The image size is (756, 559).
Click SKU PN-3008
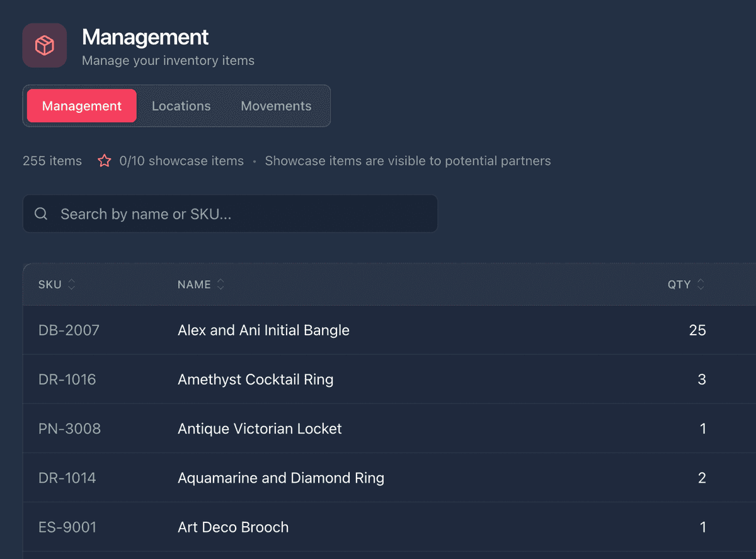tap(70, 429)
